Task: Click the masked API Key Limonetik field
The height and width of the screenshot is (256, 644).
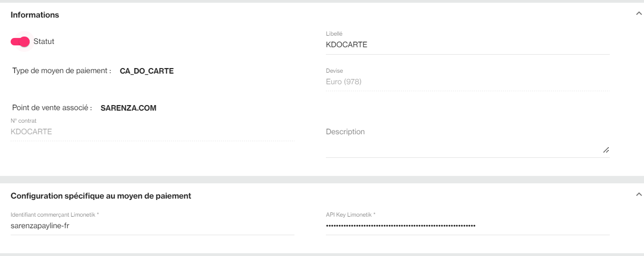Action: [468, 226]
